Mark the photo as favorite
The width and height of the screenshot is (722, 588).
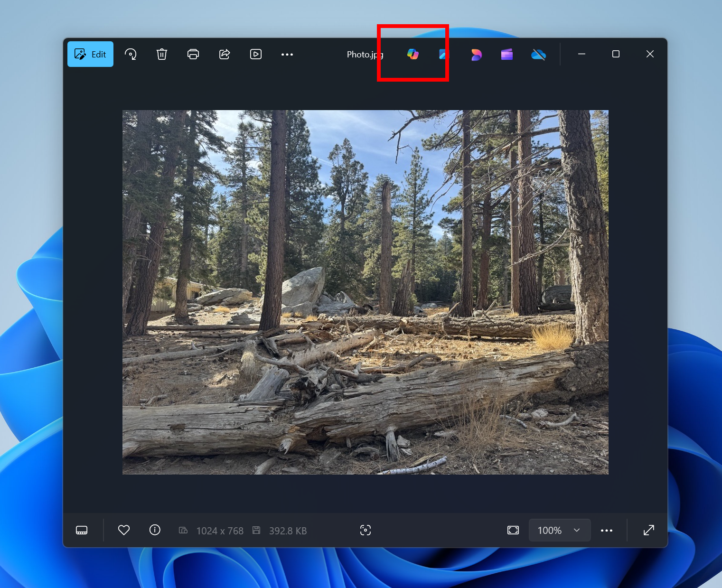coord(123,530)
